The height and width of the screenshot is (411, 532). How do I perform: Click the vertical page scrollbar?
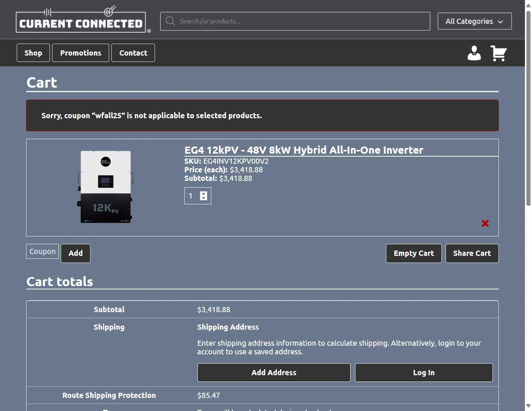click(528, 108)
